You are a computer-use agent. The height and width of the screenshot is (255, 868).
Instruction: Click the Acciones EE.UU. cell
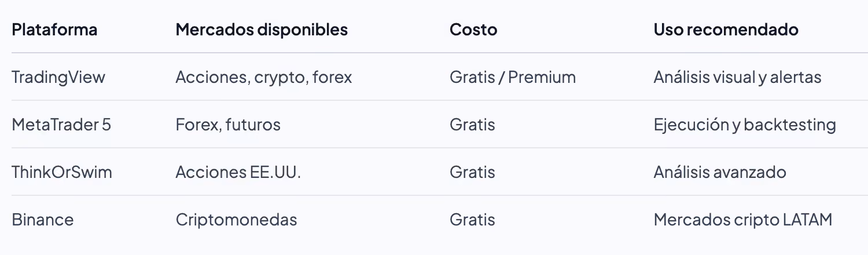238,172
